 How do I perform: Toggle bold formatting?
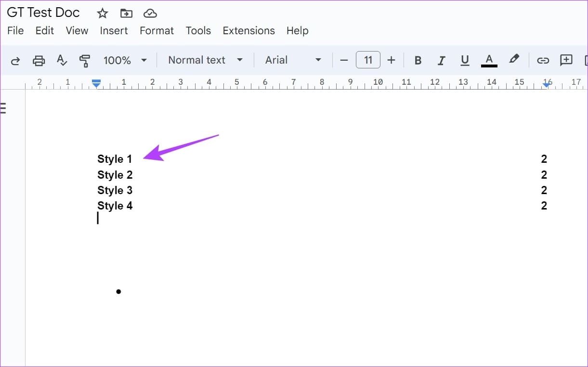[x=418, y=60]
